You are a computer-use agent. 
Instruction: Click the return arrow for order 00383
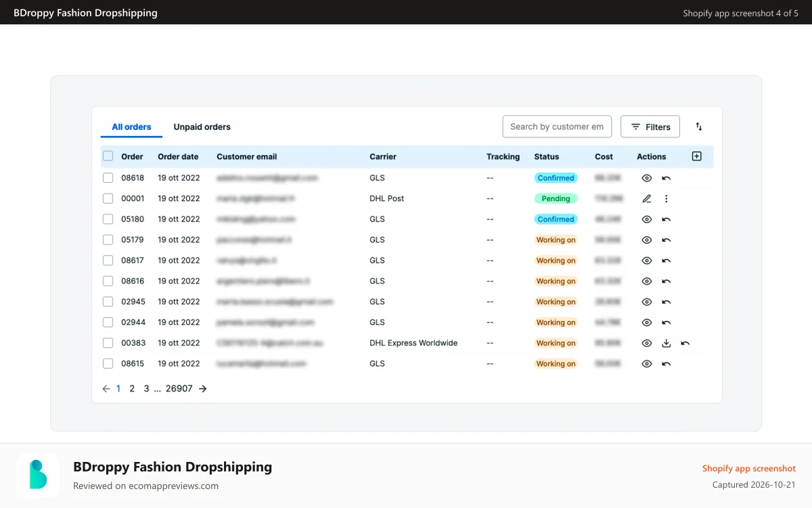685,343
